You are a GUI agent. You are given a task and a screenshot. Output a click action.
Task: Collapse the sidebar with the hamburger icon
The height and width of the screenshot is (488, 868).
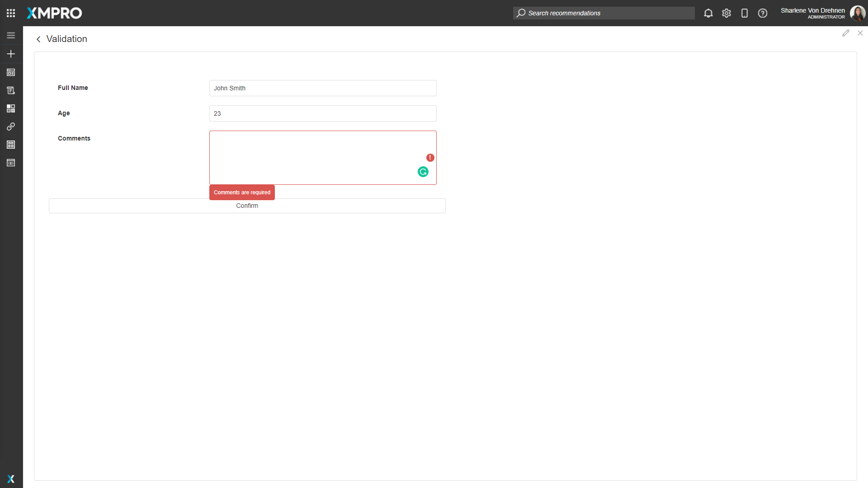point(11,35)
